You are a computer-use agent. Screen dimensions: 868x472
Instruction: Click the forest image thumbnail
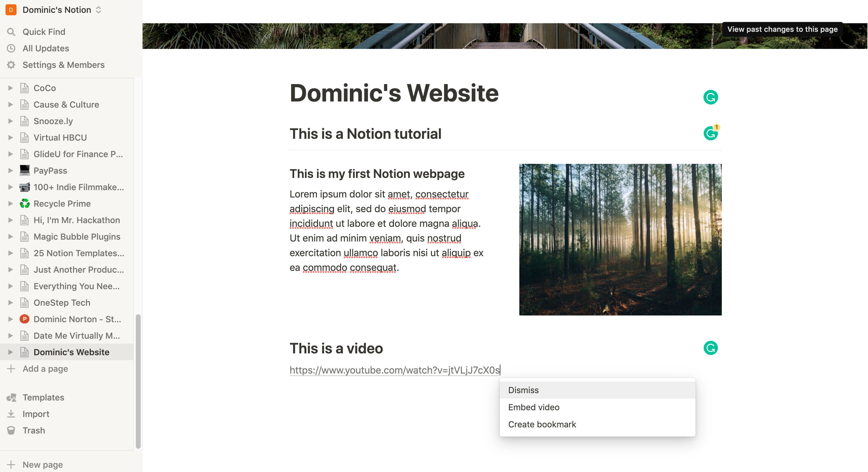click(620, 240)
